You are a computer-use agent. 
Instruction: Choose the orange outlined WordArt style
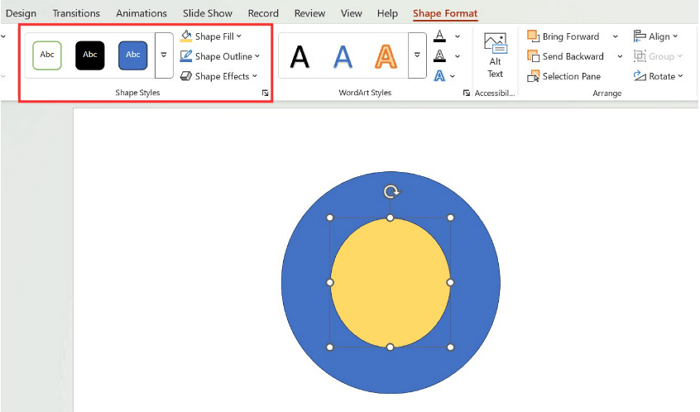click(385, 56)
